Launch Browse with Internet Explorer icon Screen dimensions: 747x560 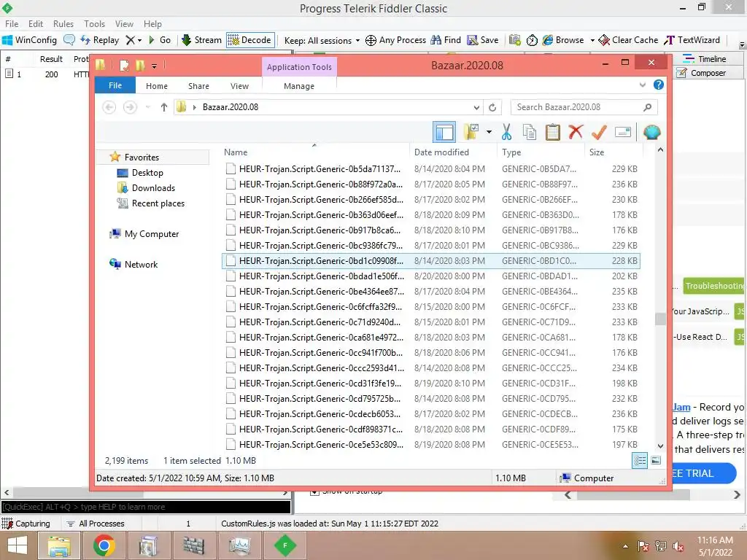click(x=563, y=40)
